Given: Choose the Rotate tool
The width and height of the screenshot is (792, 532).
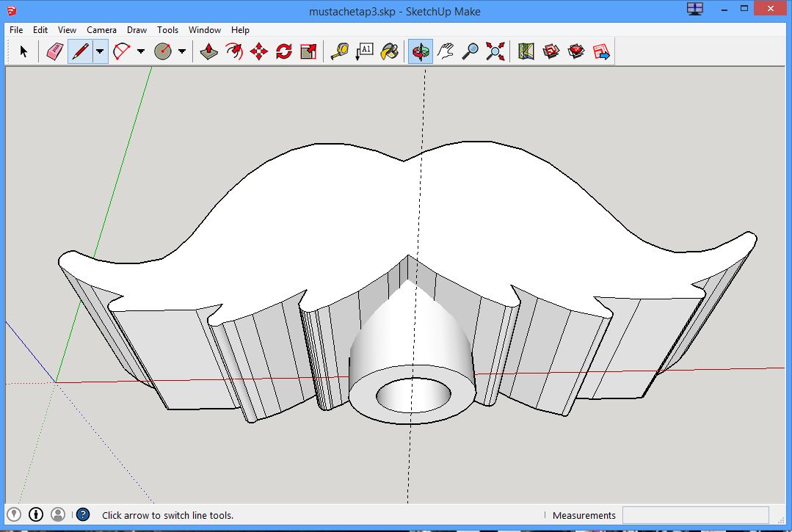Looking at the screenshot, I should click(x=284, y=51).
